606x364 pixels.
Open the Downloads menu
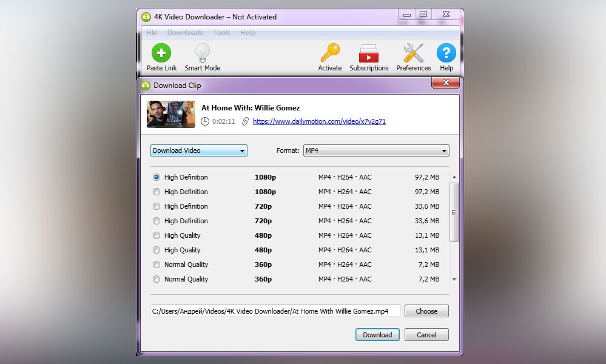pos(185,33)
